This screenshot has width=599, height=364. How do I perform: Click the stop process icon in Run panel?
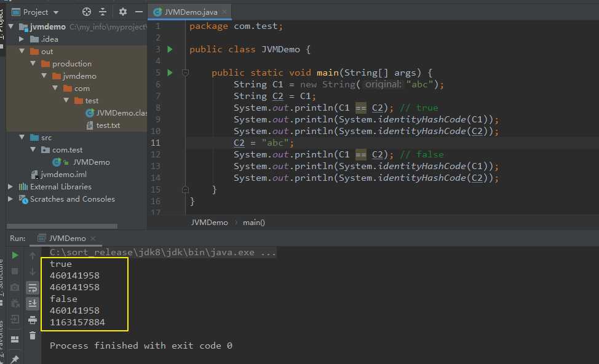pos(15,271)
